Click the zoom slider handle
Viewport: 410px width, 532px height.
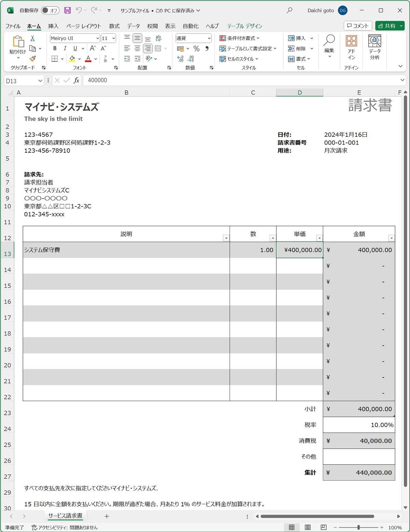[x=358, y=527]
